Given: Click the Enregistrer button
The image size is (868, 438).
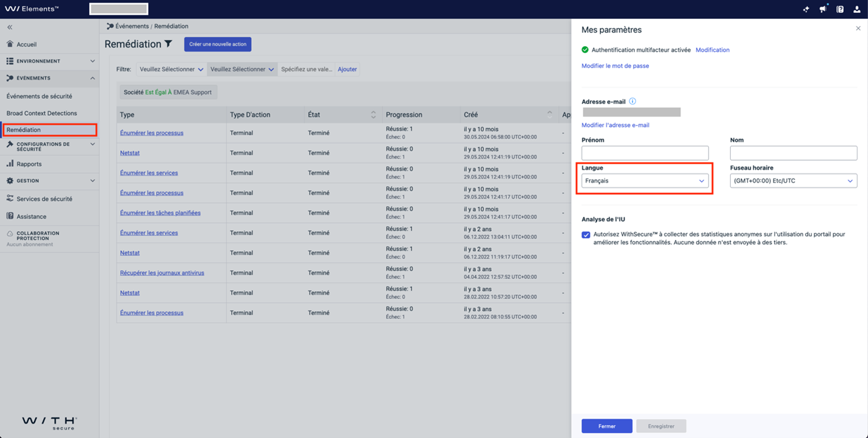Looking at the screenshot, I should coord(661,426).
